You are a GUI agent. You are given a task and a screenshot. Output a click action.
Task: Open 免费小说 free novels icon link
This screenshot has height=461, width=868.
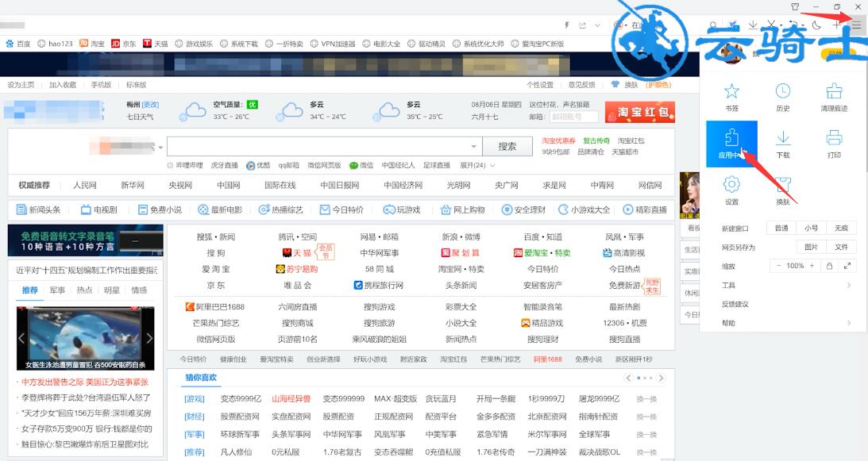(160, 209)
